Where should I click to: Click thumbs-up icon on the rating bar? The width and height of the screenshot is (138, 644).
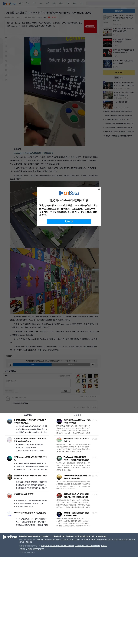[10, 365]
